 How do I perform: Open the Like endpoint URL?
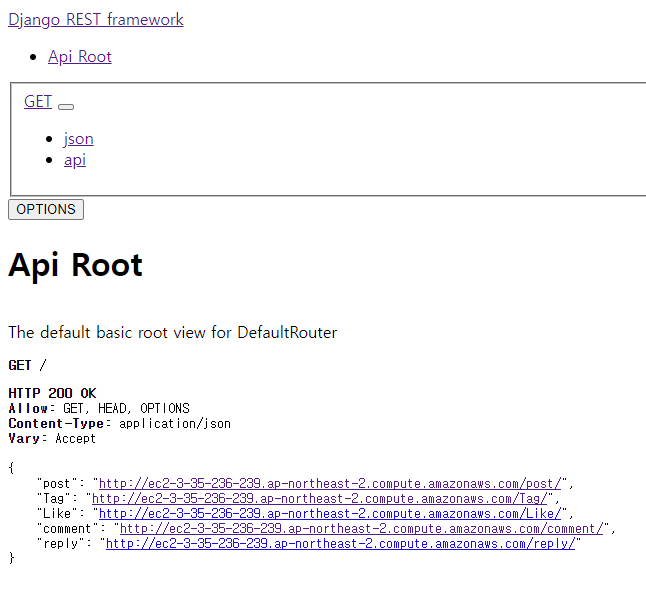click(330, 513)
